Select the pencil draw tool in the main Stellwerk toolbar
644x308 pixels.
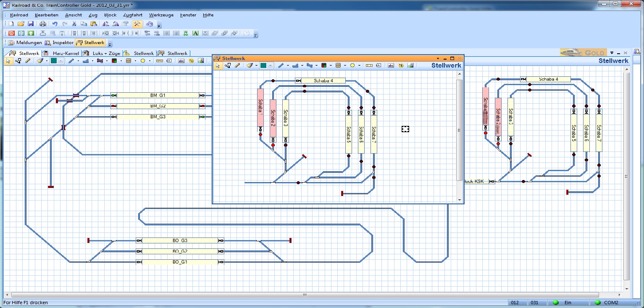click(28, 61)
